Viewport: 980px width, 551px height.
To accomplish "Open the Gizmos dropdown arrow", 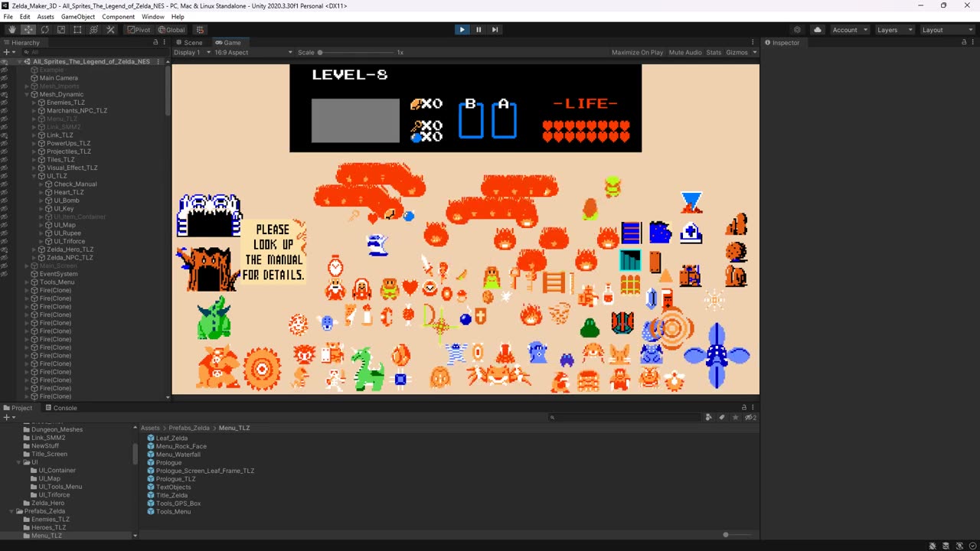I will [x=754, y=52].
